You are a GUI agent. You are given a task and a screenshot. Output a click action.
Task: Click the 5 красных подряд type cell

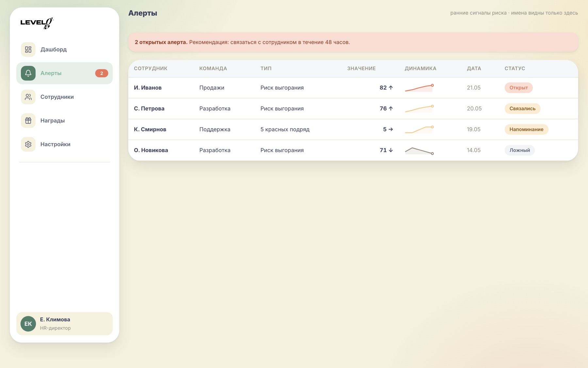285,130
